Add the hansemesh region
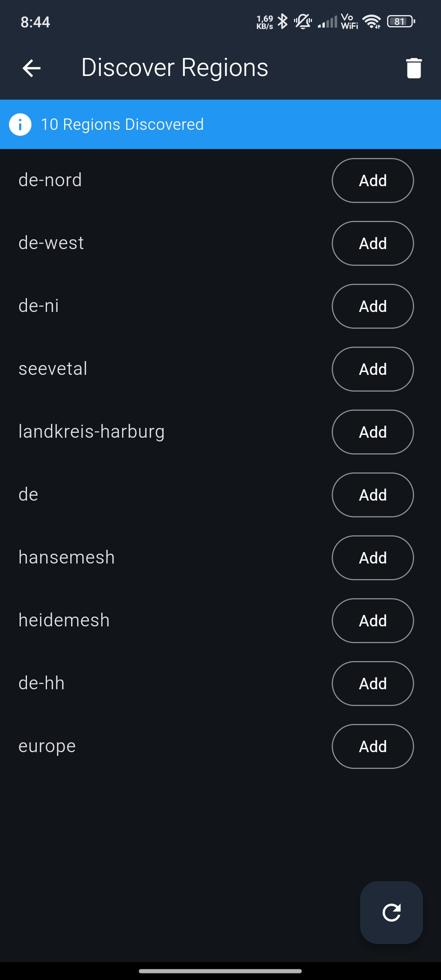This screenshot has width=441, height=980. pos(372,558)
